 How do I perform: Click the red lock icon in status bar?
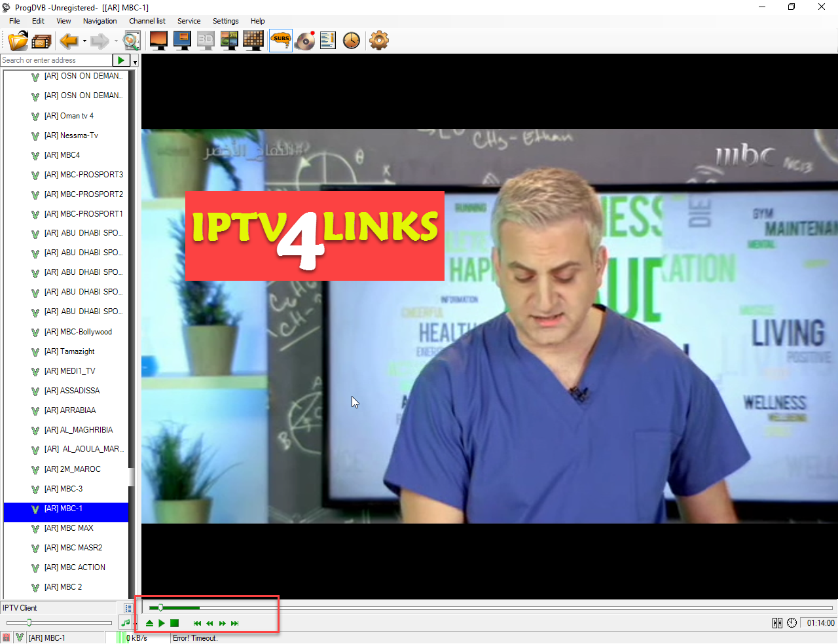[x=7, y=637]
